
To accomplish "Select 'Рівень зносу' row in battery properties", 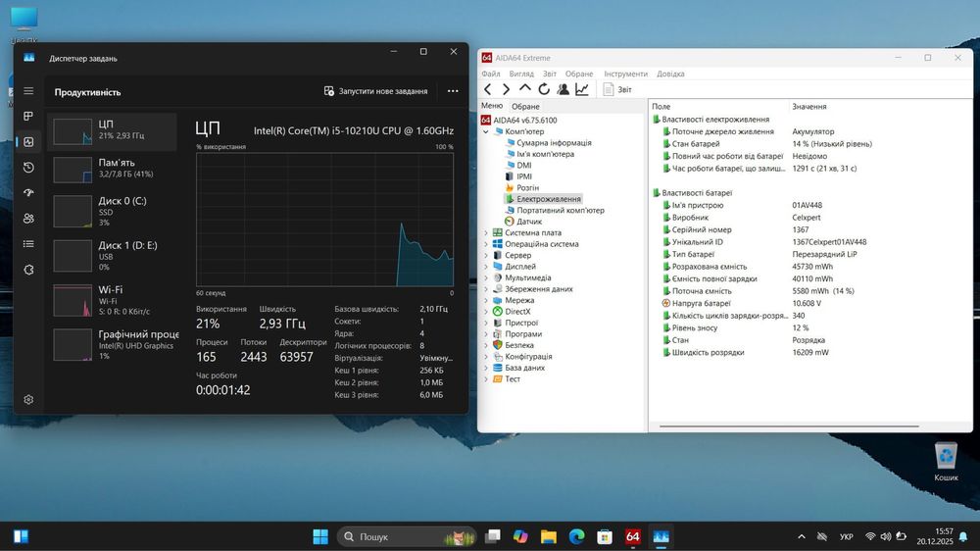I will click(812, 327).
